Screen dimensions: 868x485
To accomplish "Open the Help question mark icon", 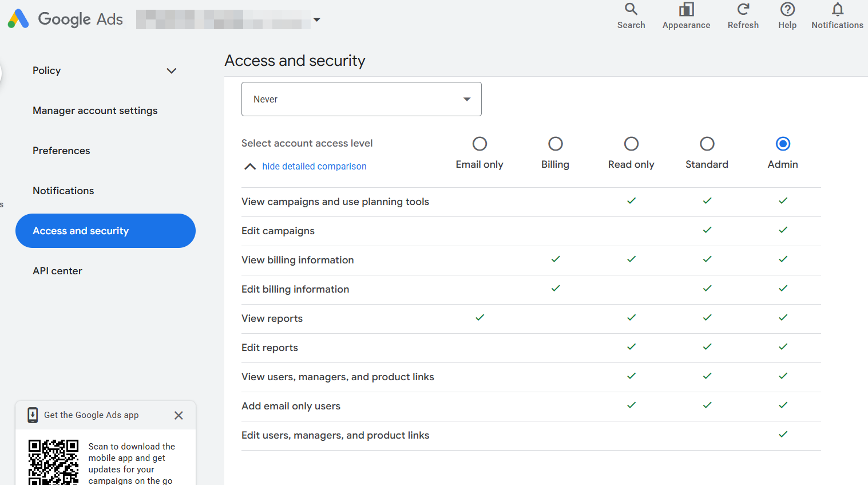I will [x=787, y=9].
